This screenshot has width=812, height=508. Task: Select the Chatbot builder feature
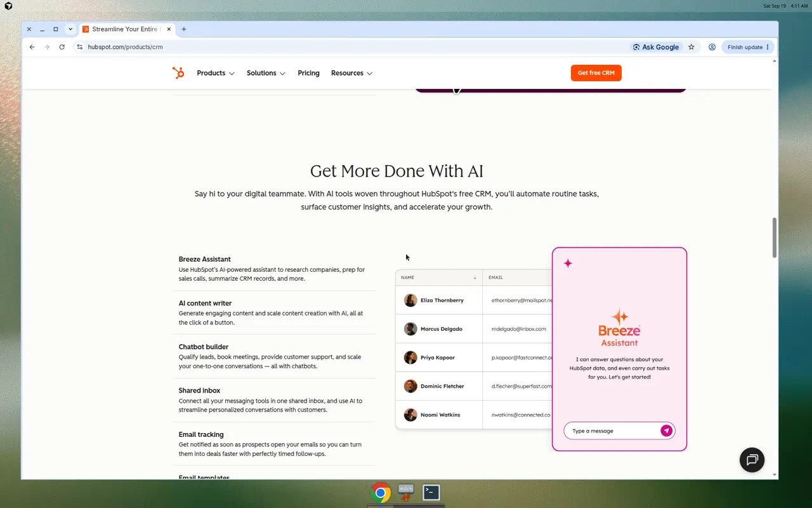click(x=273, y=356)
